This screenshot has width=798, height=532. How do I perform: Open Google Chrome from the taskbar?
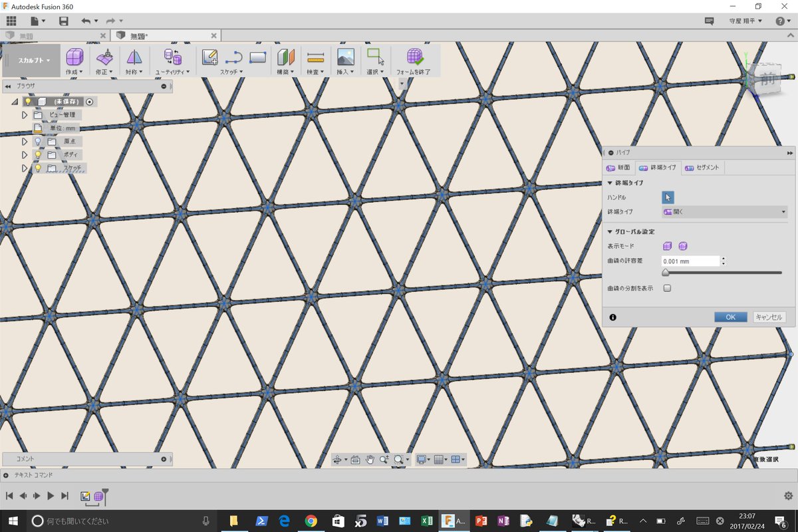[311, 521]
